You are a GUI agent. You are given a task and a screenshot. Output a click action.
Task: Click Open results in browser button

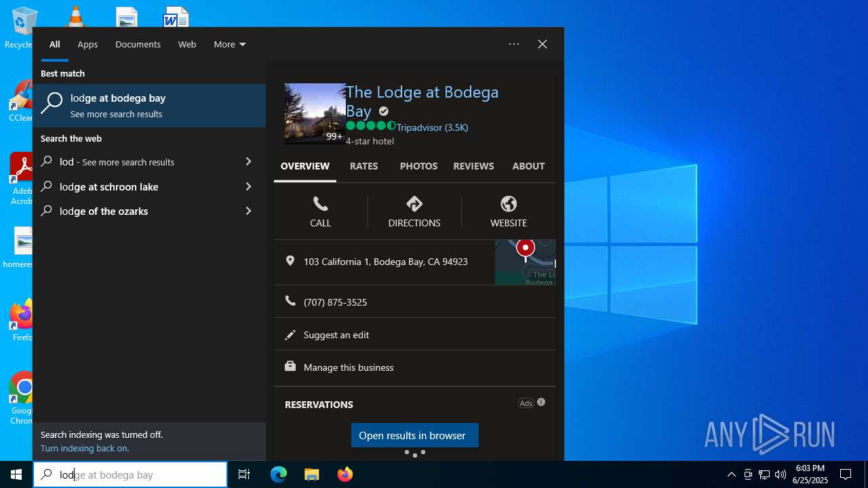click(415, 435)
